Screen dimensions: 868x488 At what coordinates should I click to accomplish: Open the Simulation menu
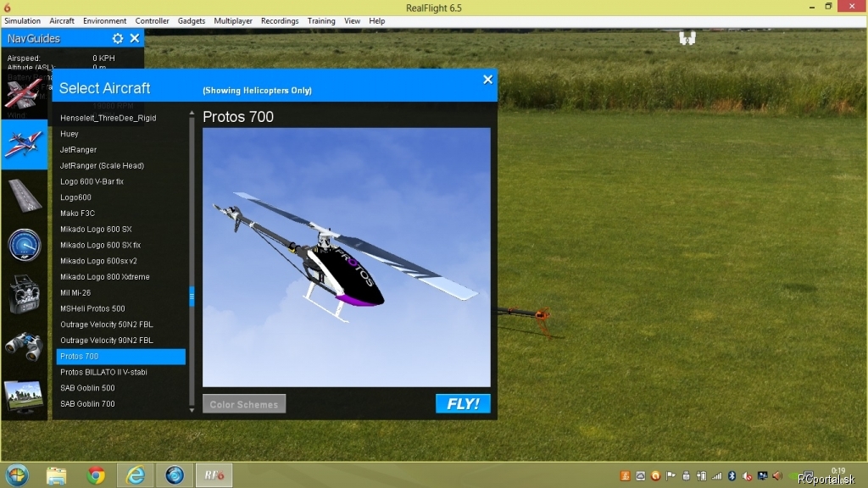(22, 21)
